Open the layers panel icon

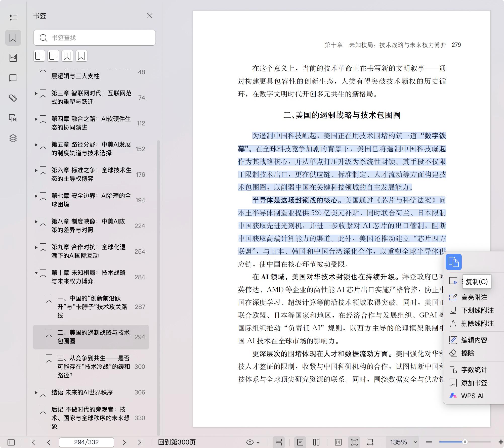point(13,138)
